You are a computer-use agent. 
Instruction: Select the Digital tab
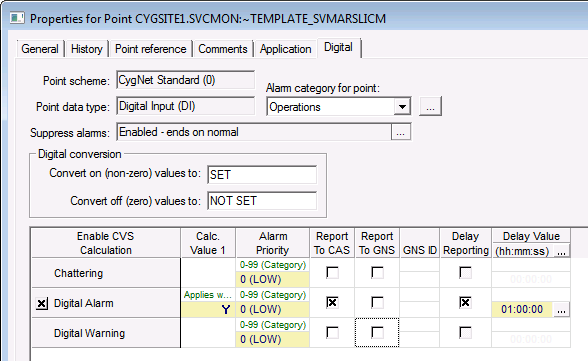tap(339, 48)
